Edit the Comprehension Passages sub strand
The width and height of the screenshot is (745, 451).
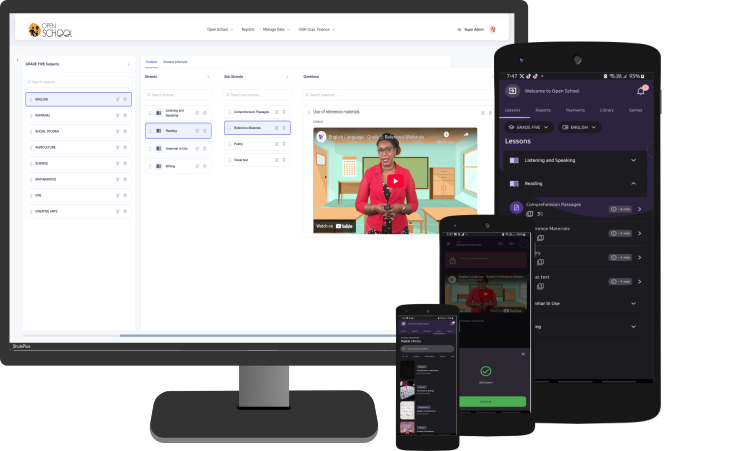[276, 112]
